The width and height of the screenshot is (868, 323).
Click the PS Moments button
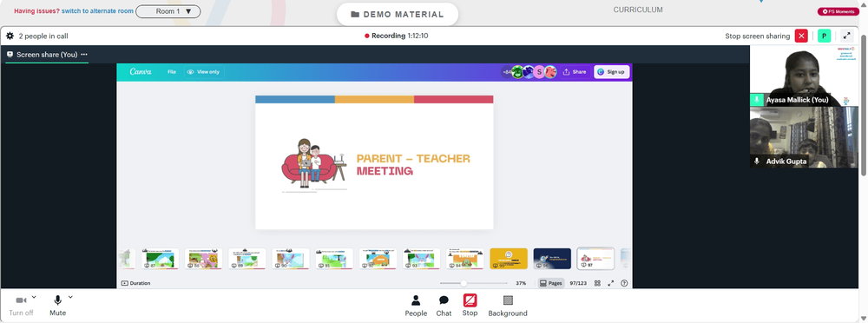click(838, 11)
